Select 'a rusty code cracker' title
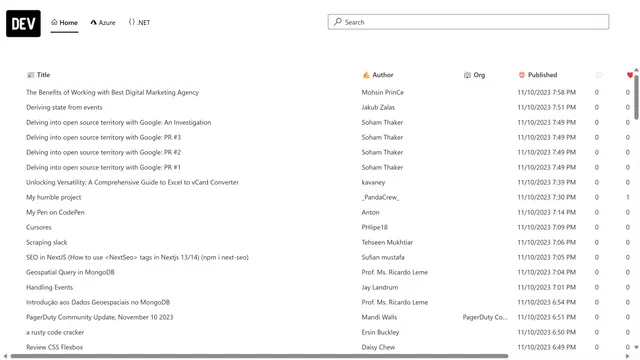This screenshot has height=360, width=640. pyautogui.click(x=55, y=332)
